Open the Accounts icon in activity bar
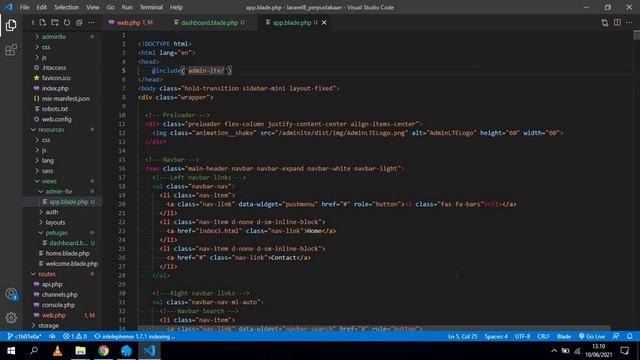This screenshot has width=640, height=360. (11, 293)
